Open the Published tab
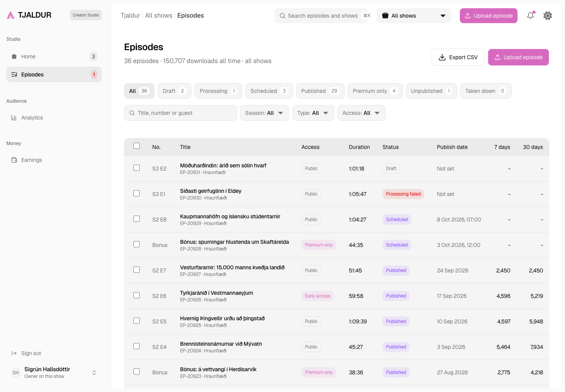Viewport: 565px width, 392px height. [320, 91]
